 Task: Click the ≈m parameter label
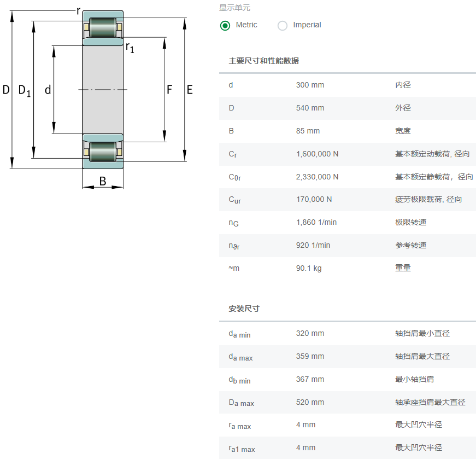234,269
